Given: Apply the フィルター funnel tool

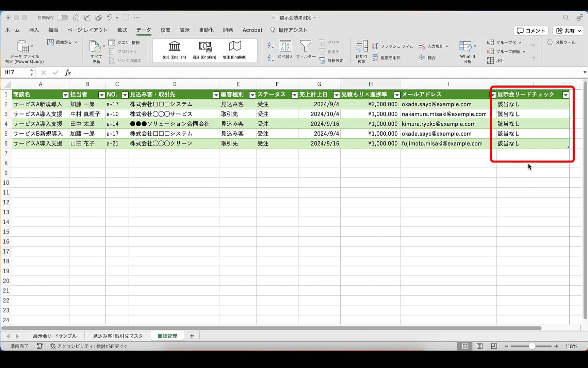Looking at the screenshot, I should point(306,50).
